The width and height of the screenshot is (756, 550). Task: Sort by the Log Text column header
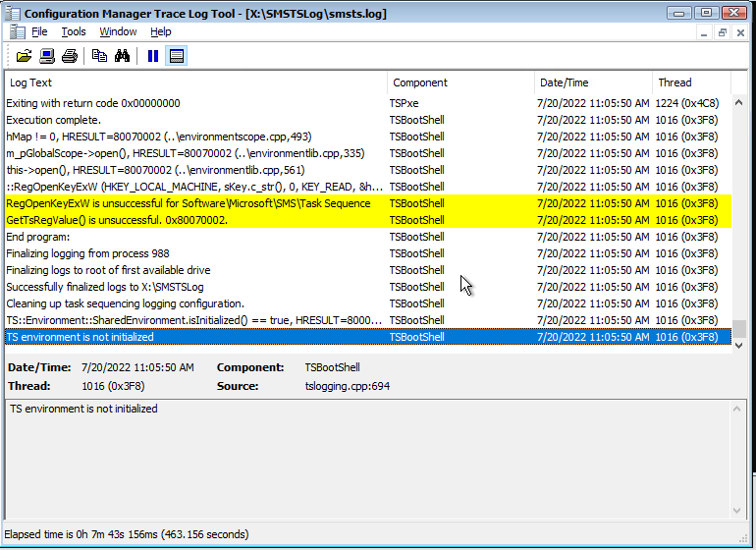pos(195,82)
